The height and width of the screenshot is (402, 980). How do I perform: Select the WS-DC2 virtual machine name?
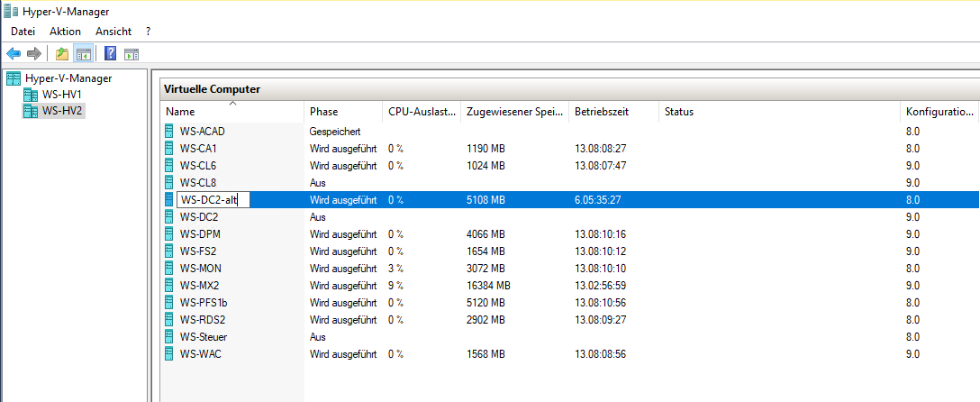click(x=199, y=217)
